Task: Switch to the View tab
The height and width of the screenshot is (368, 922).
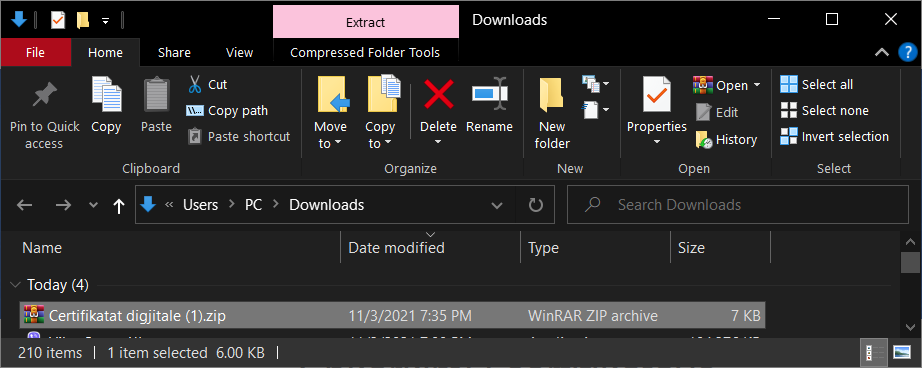Action: pos(239,52)
